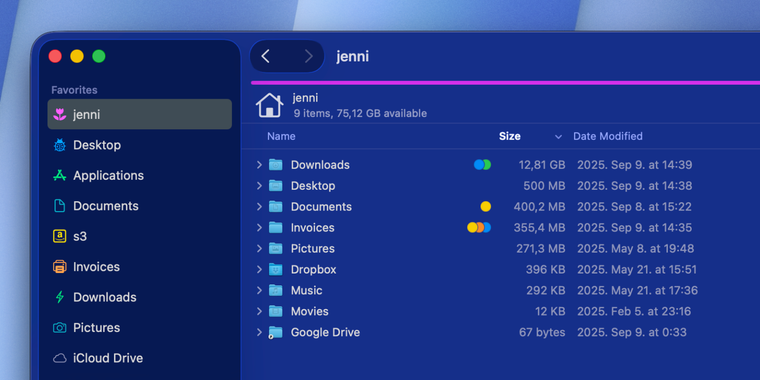
Task: Expand the Invoices folder row
Action: click(x=259, y=227)
